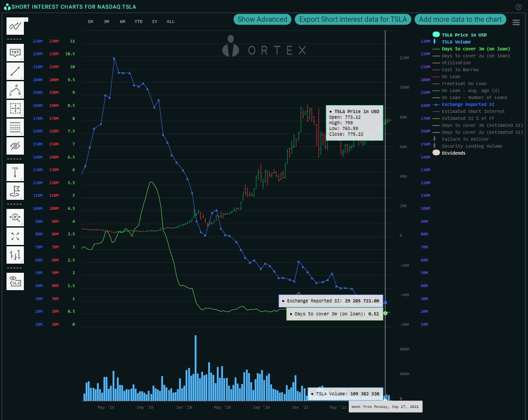Enable Security Lending Volume series
The image size is (528, 420).
(x=468, y=146)
